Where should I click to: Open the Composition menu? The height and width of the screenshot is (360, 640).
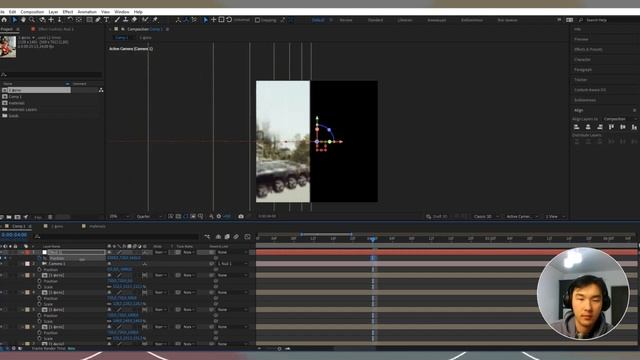click(32, 12)
